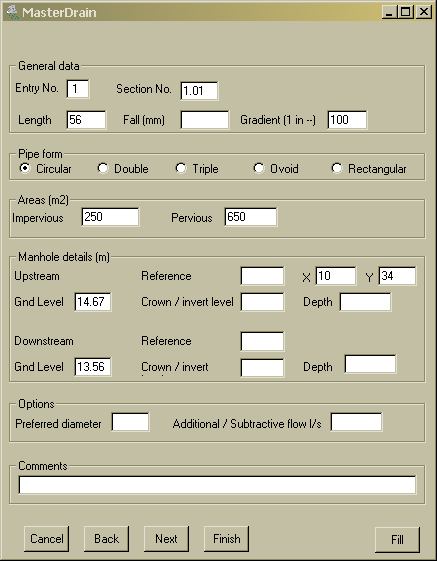The image size is (437, 561).
Task: Edit the Y coordinate field
Action: [397, 276]
